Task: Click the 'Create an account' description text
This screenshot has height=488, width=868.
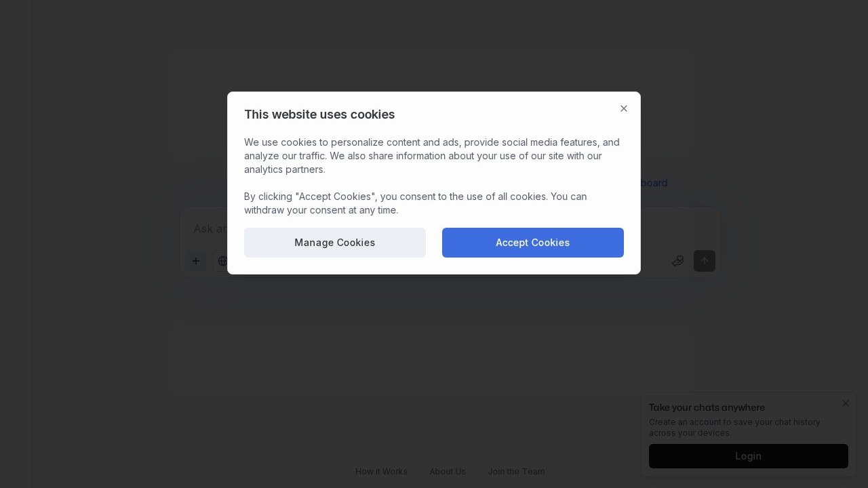Action: click(x=734, y=428)
